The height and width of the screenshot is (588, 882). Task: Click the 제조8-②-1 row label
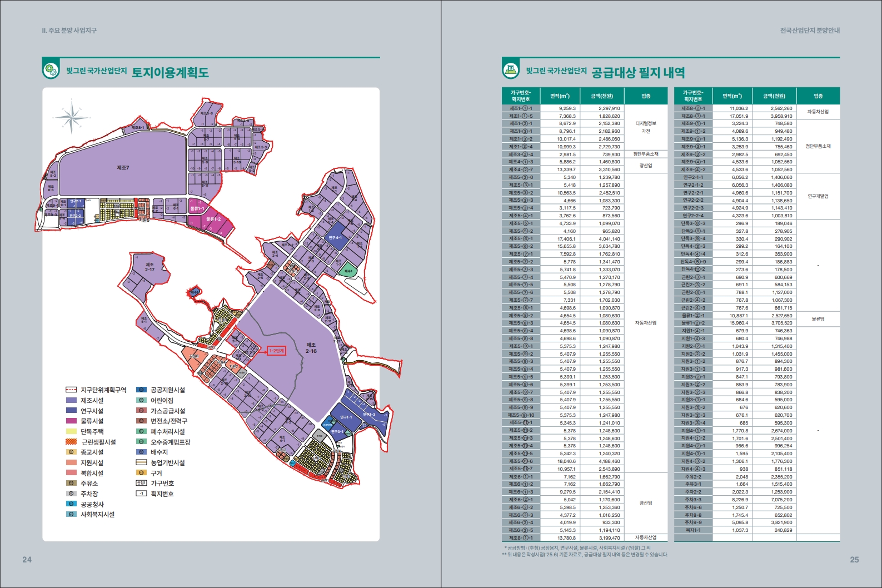coord(693,108)
